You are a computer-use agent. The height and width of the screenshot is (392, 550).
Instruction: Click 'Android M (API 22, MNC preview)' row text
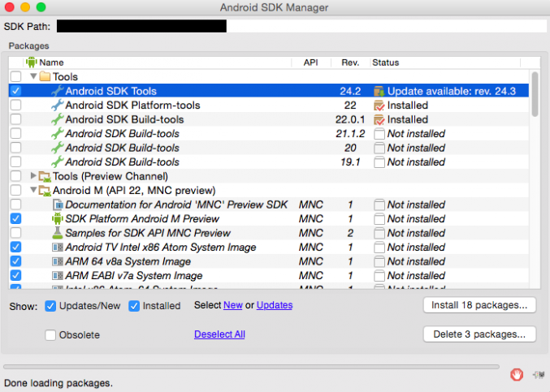[x=134, y=191]
